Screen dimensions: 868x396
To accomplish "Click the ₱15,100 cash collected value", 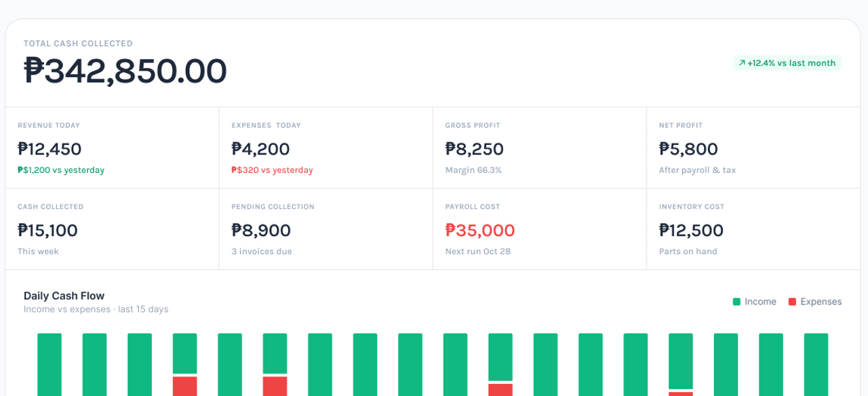I will pyautogui.click(x=47, y=231).
